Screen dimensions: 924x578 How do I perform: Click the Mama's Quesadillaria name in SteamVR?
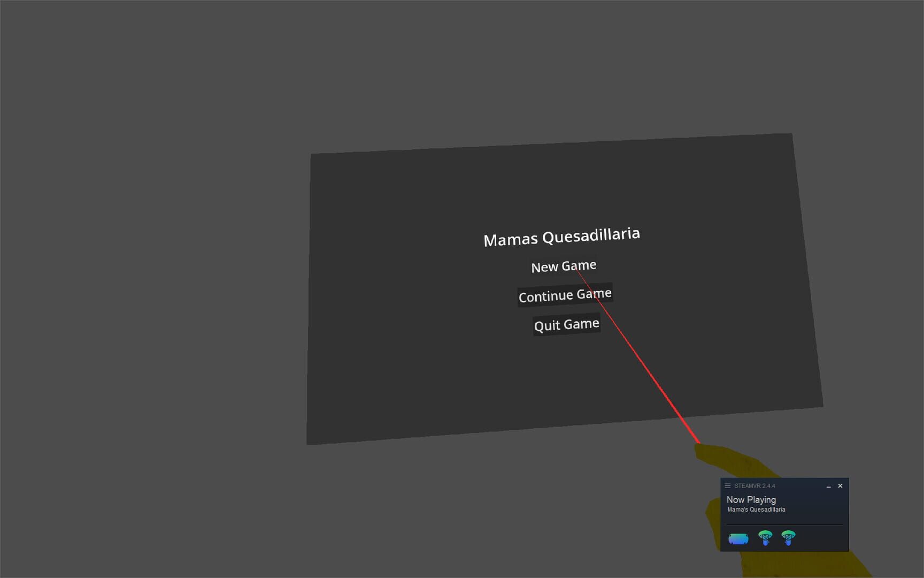(756, 509)
